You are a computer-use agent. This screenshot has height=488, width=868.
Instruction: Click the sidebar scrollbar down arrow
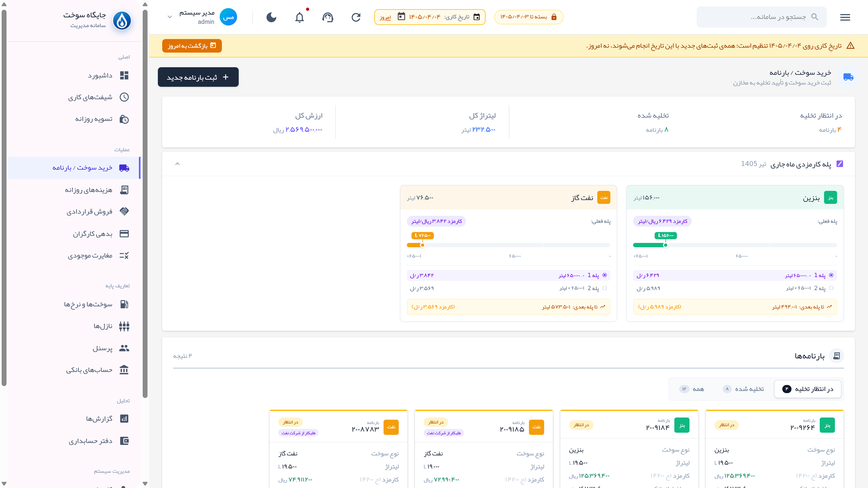pyautogui.click(x=145, y=484)
